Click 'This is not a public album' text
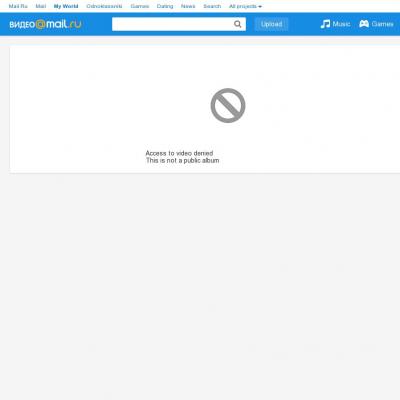Screen dimensions: 400x400 coord(182,160)
